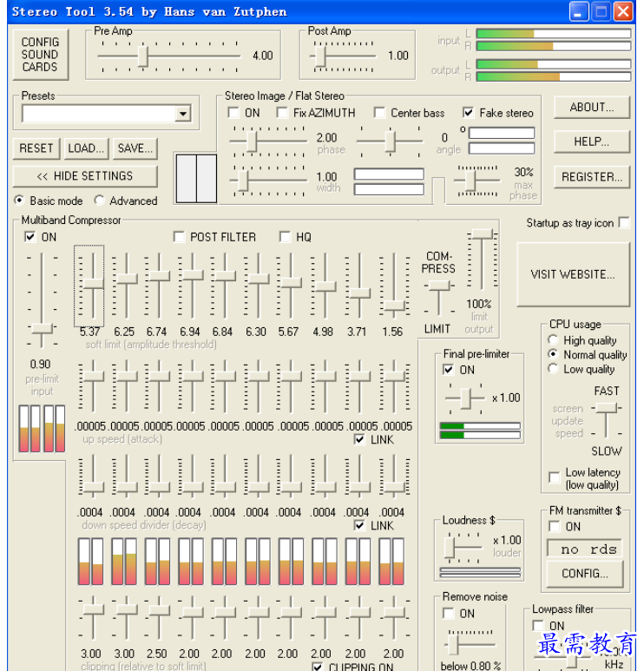Close the Stereo Tool window
Viewport: 644px width, 671px height.
pos(623,11)
